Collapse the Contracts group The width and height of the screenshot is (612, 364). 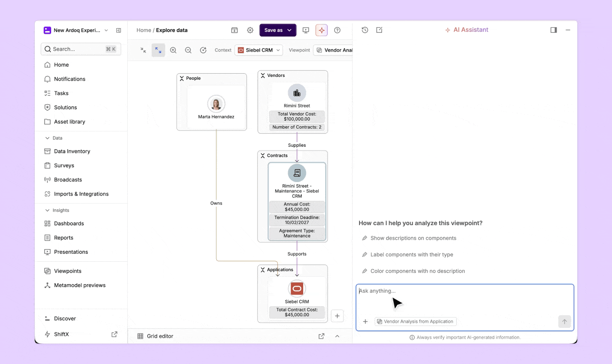pos(263,156)
